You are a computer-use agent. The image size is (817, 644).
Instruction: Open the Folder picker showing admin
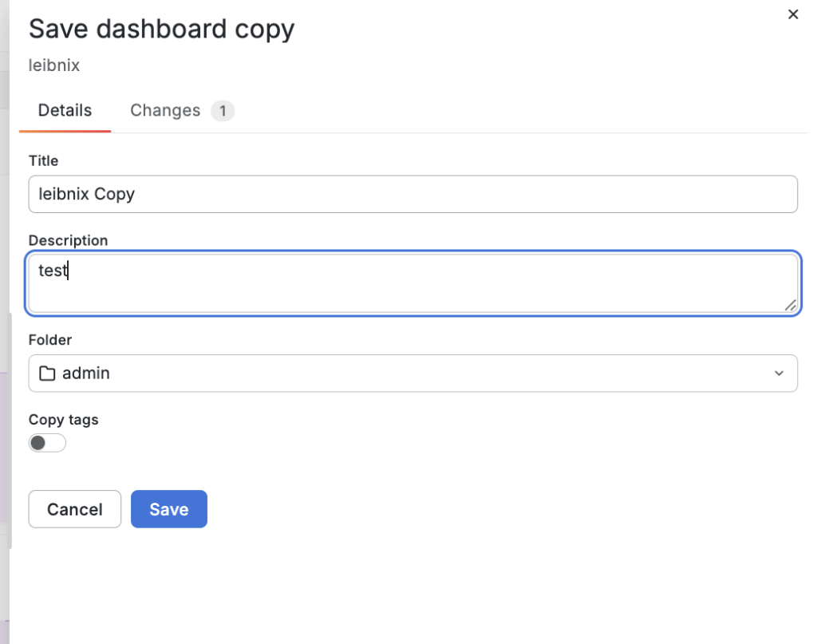click(x=412, y=373)
